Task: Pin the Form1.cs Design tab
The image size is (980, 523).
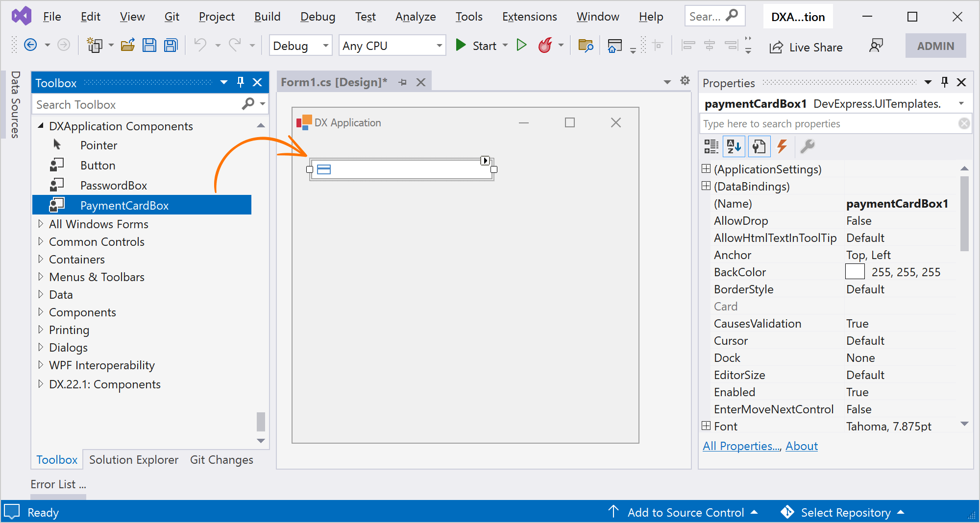Action: tap(403, 82)
